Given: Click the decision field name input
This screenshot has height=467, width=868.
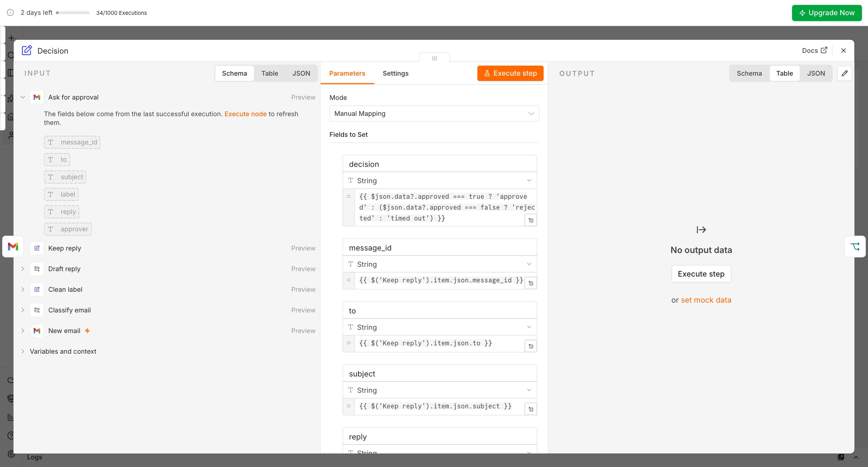Looking at the screenshot, I should (439, 164).
